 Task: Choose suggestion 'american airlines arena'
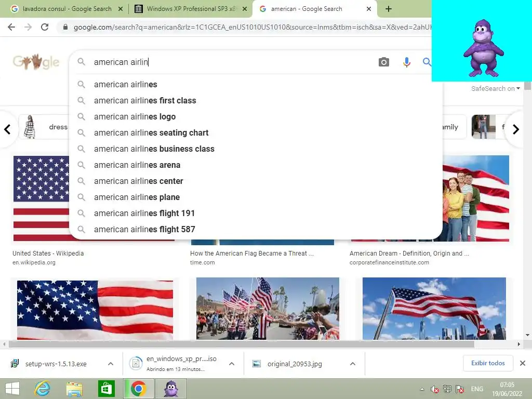coord(256,165)
